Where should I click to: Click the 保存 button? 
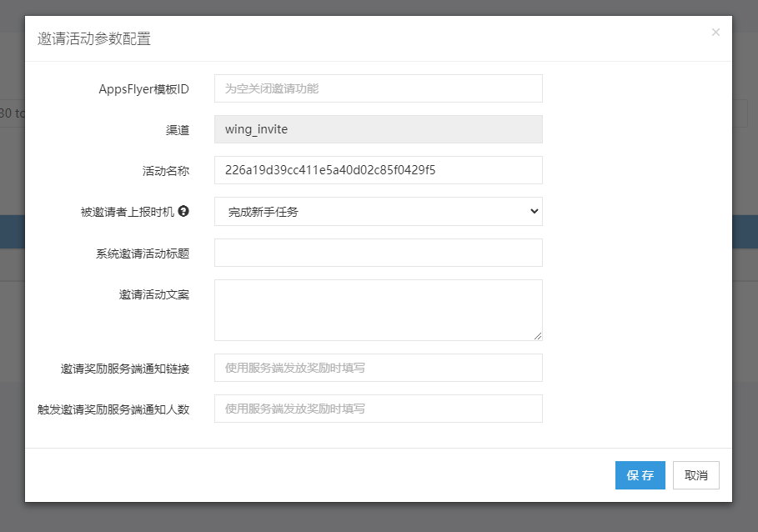coord(640,475)
